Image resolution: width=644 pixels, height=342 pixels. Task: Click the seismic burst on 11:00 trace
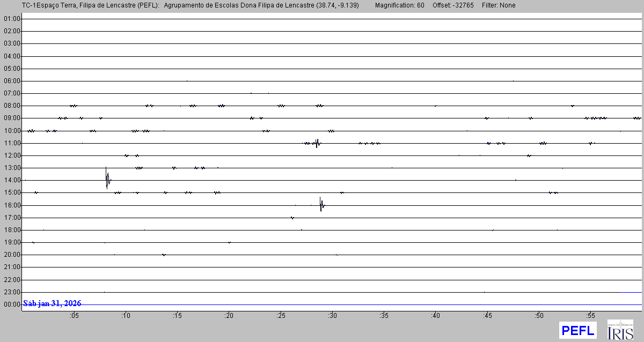(x=317, y=143)
